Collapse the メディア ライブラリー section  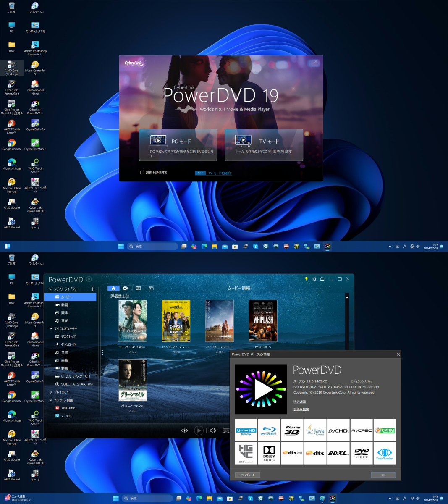tap(51, 289)
